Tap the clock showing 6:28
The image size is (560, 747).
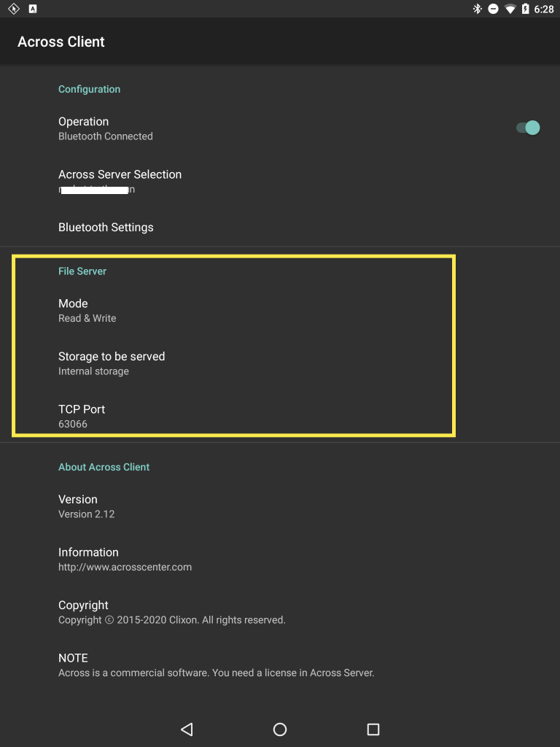click(544, 9)
